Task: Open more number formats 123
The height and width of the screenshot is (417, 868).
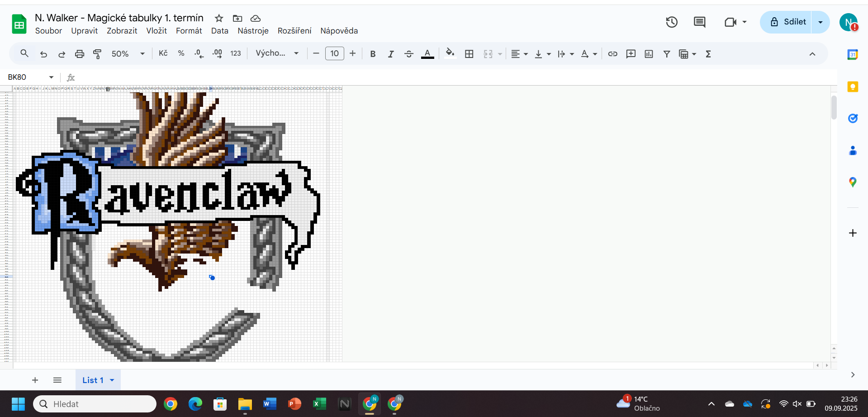Action: [236, 53]
